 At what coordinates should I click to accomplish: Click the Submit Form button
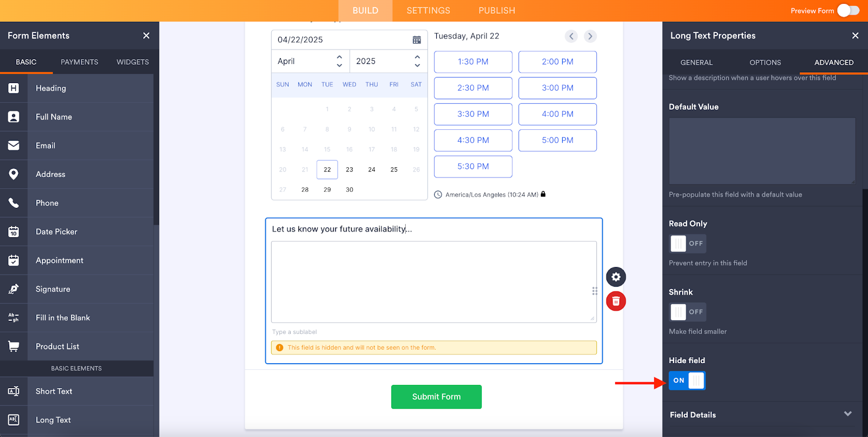tap(436, 397)
